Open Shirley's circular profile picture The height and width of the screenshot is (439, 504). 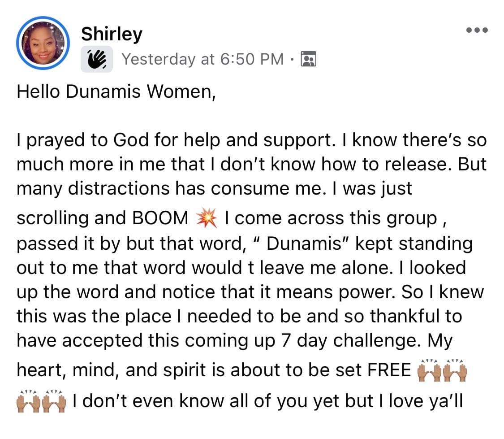pyautogui.click(x=43, y=43)
